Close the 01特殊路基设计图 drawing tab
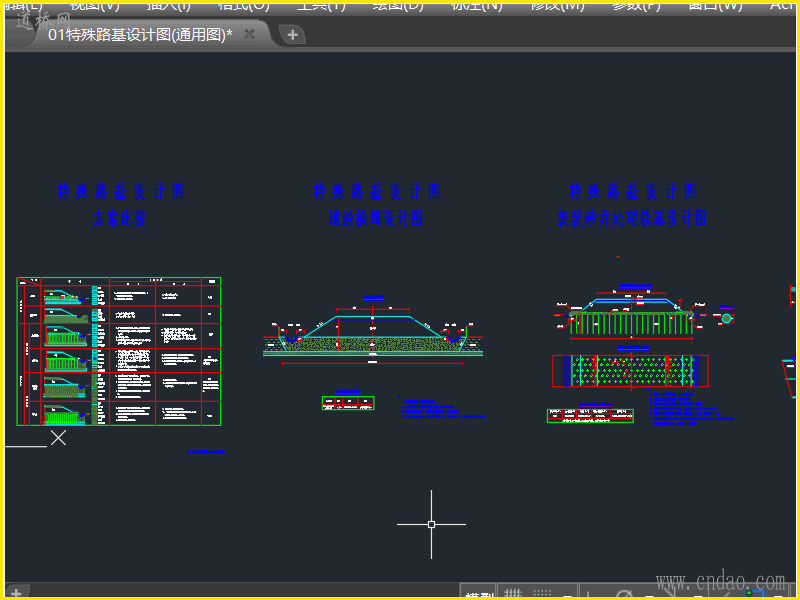The height and width of the screenshot is (600, 800). tap(250, 34)
